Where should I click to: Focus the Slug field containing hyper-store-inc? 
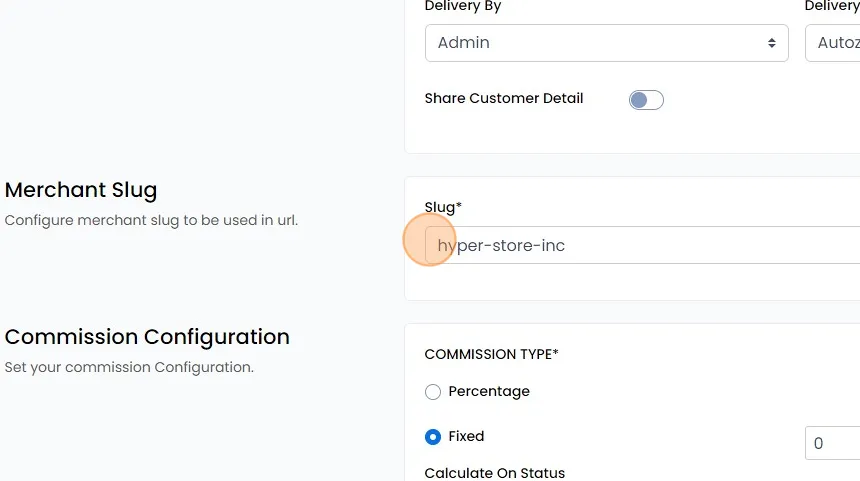coord(642,245)
